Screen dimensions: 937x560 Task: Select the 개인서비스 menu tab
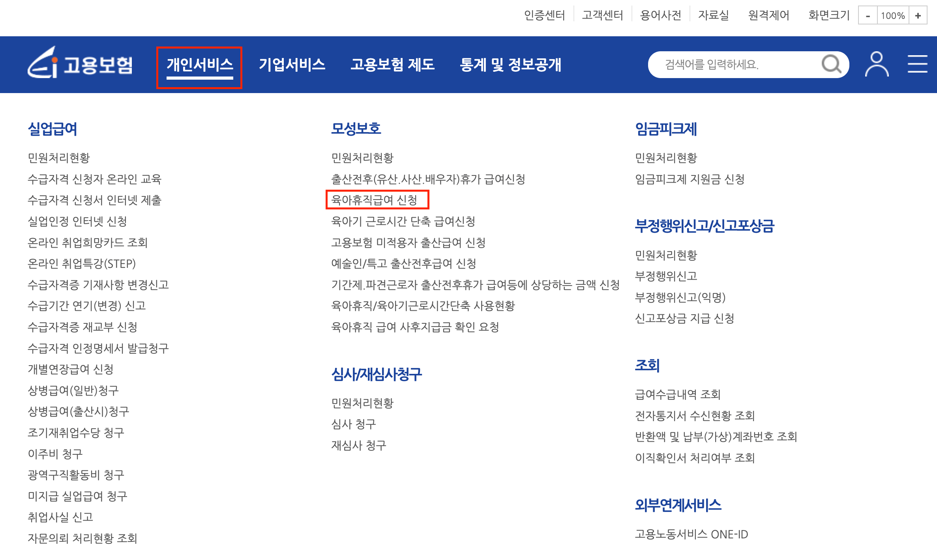[199, 65]
